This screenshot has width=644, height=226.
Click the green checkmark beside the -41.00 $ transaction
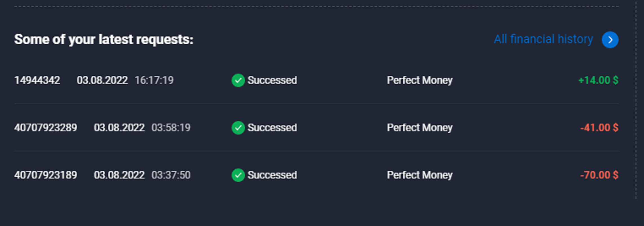coord(238,128)
